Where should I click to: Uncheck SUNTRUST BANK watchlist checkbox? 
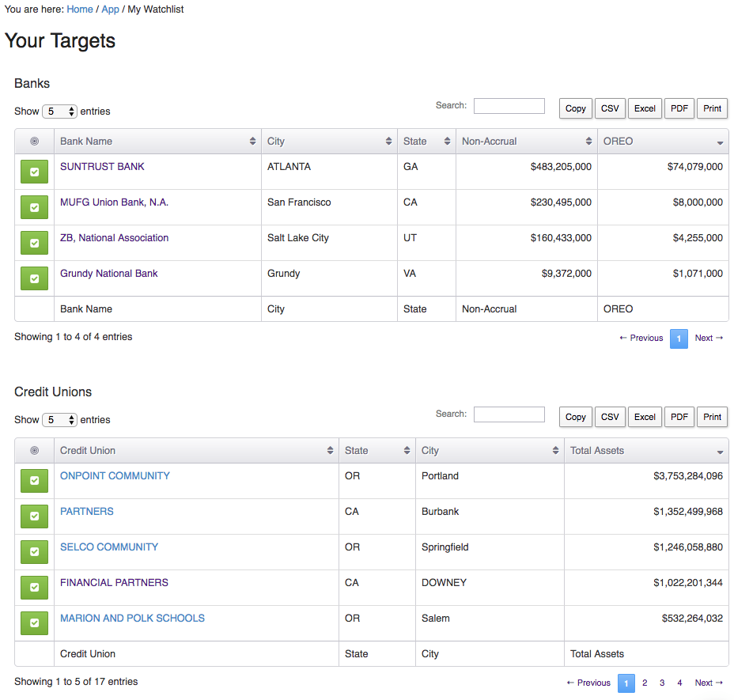[x=34, y=172]
